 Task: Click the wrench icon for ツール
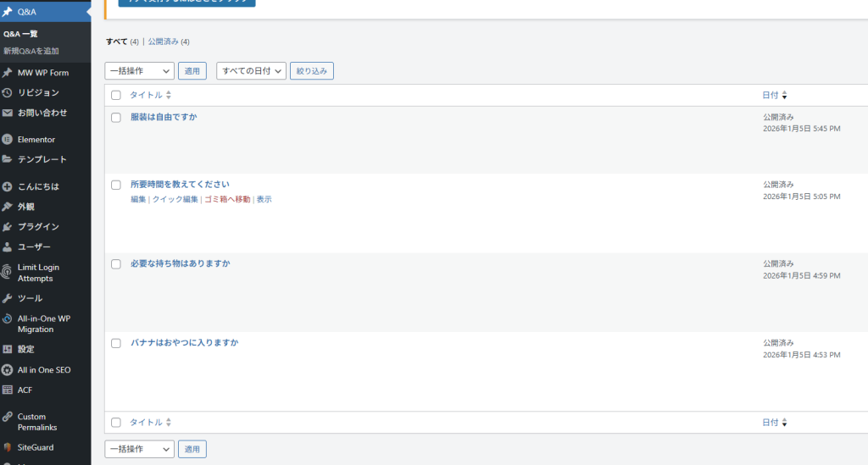7,298
